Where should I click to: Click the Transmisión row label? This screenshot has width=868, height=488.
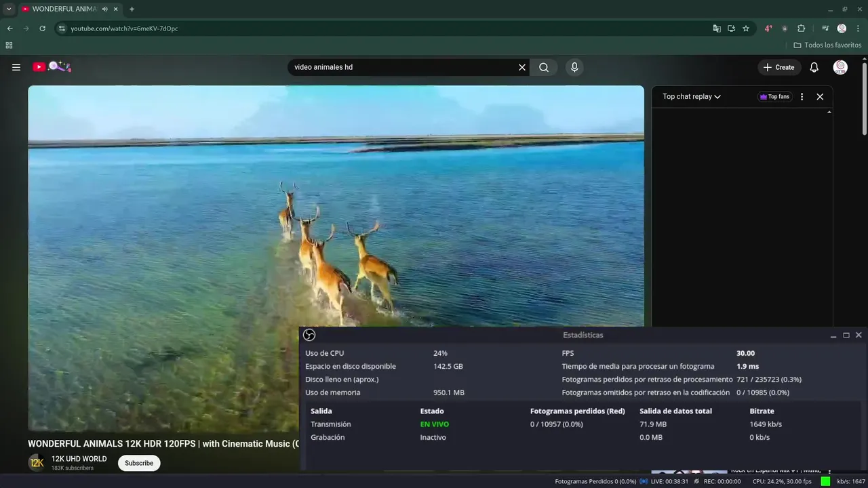pyautogui.click(x=331, y=424)
